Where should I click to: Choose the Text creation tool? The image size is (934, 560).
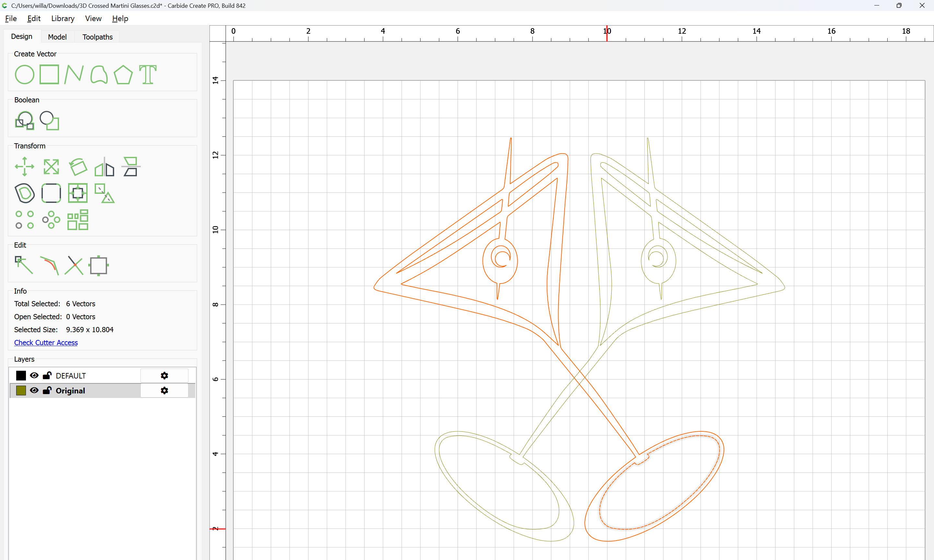(x=148, y=74)
